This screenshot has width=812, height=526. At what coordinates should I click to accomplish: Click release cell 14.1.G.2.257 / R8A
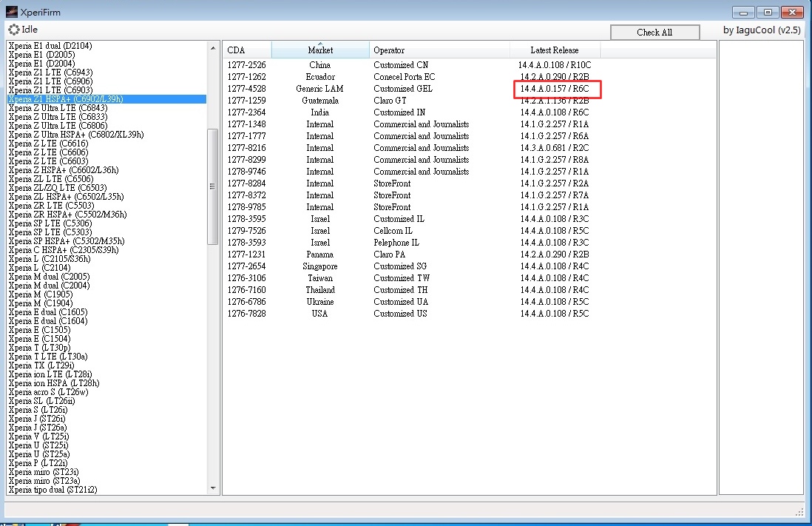point(555,160)
